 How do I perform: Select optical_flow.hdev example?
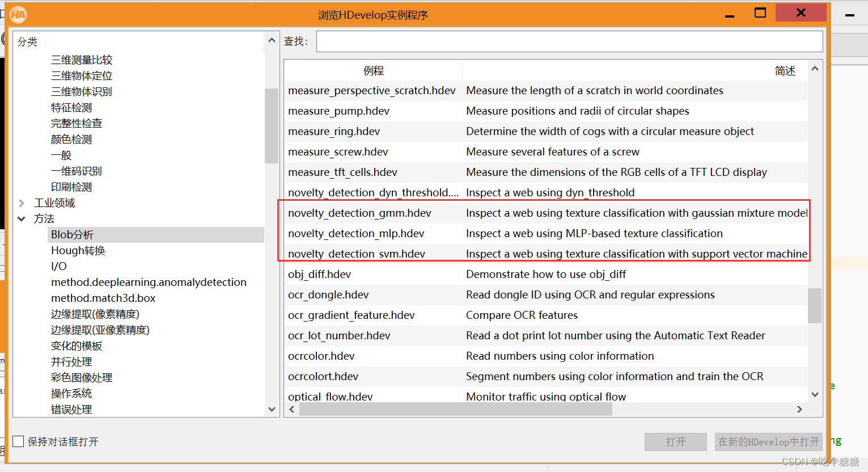click(331, 397)
